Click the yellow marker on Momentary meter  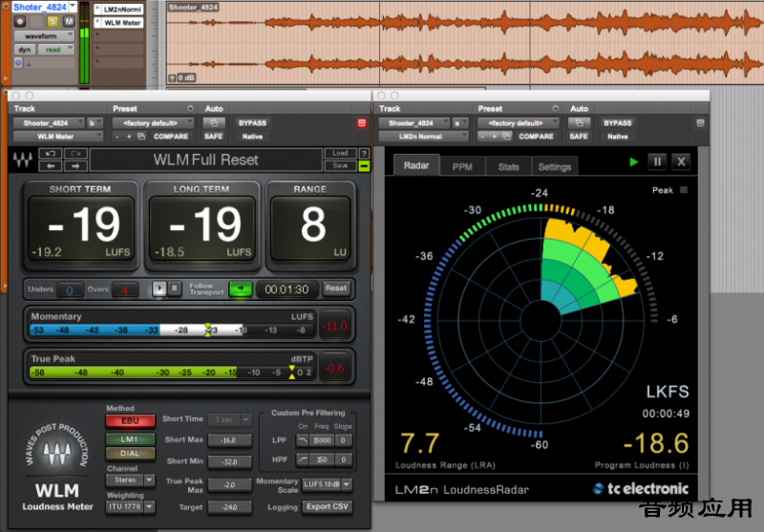click(x=207, y=330)
